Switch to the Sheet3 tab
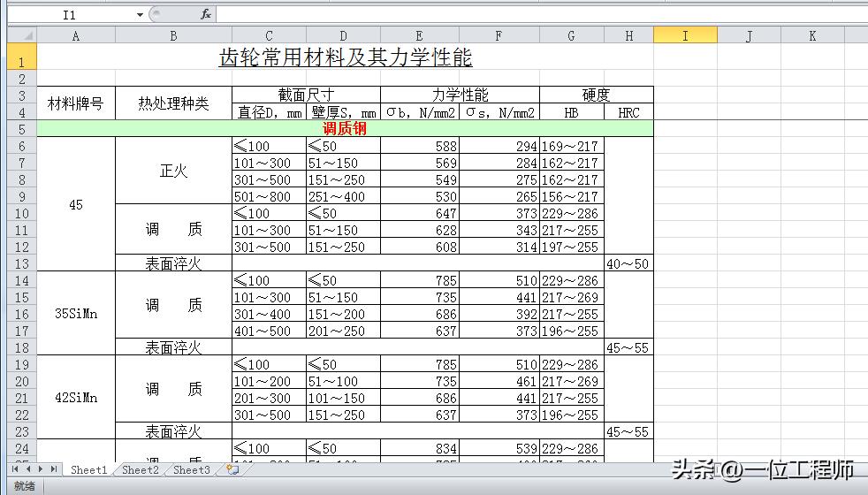 [x=192, y=469]
